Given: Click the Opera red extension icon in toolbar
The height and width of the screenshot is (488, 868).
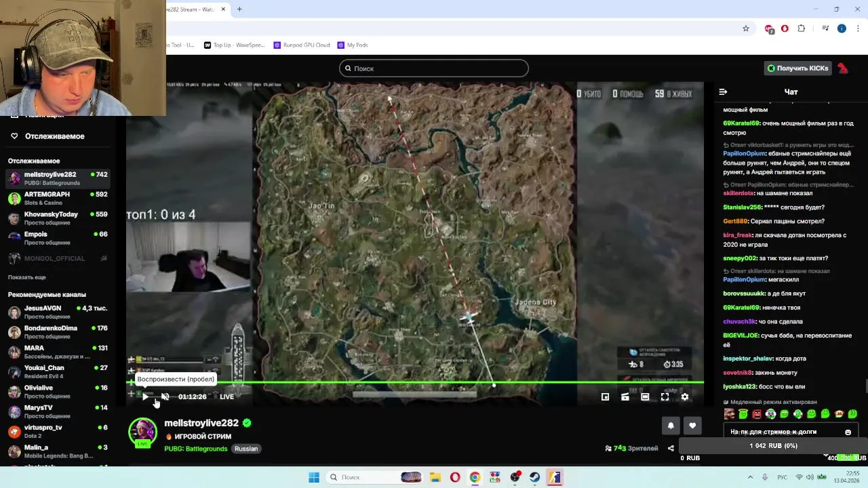Looking at the screenshot, I should [x=785, y=28].
